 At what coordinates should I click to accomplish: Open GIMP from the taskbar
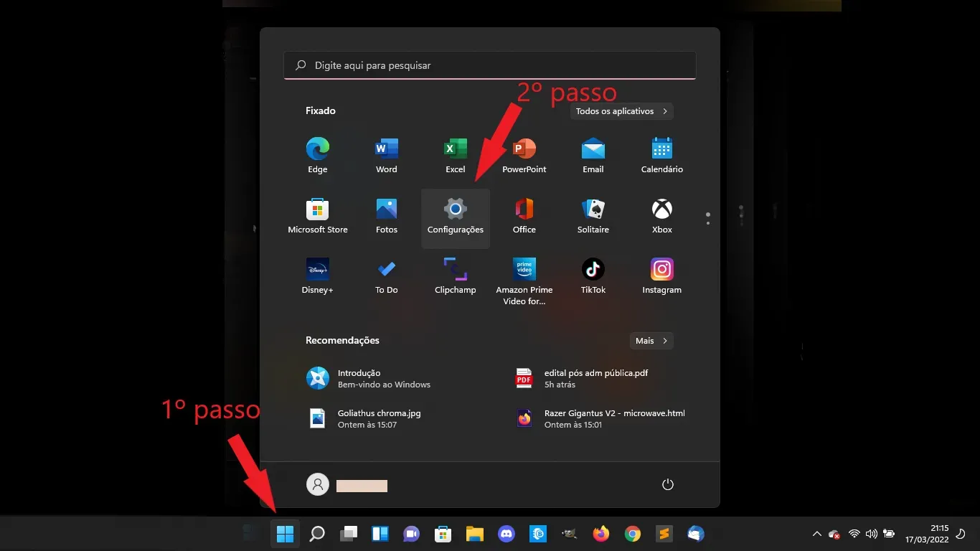[570, 534]
